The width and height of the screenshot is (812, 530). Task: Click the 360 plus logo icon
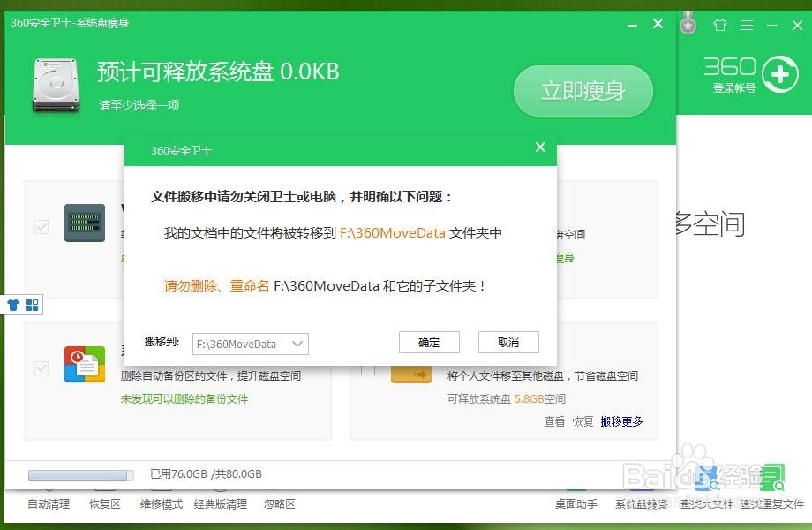780,74
